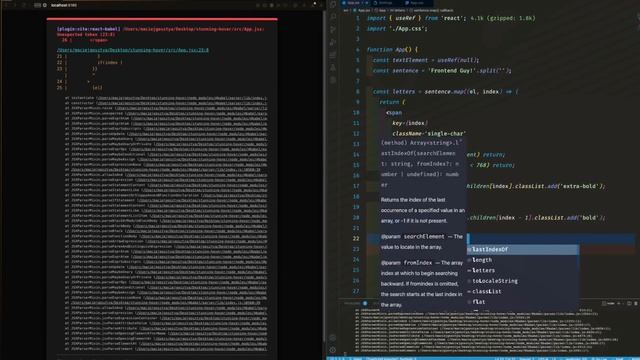Open the Search view in activity bar
640x360 pixels.
333,17
